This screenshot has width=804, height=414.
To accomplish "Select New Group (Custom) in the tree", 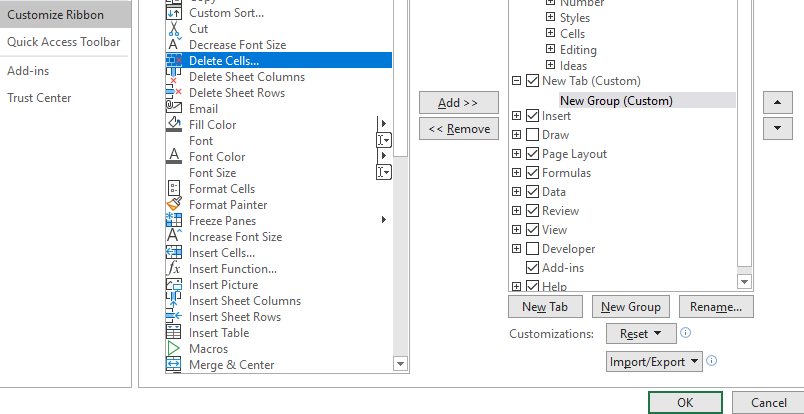I will (616, 100).
